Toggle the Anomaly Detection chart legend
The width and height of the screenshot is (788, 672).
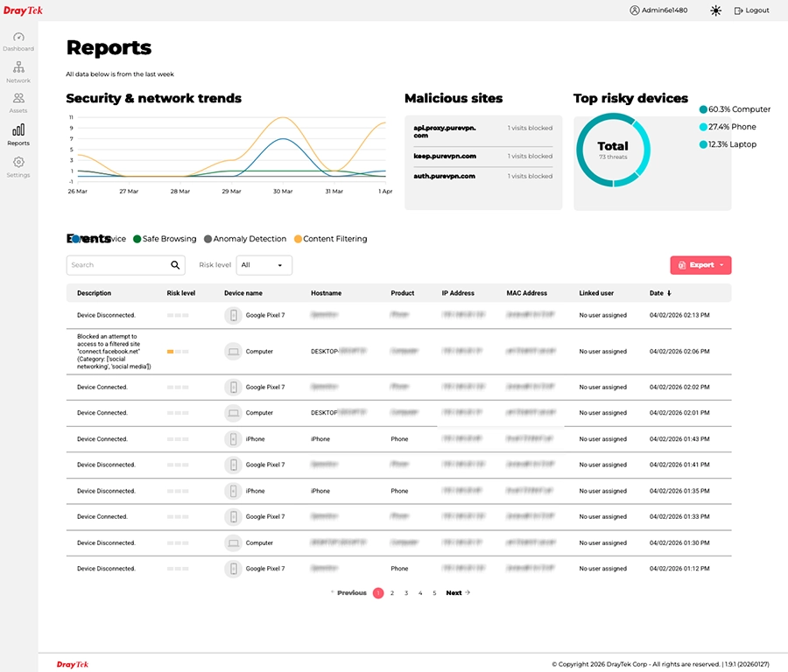[244, 239]
